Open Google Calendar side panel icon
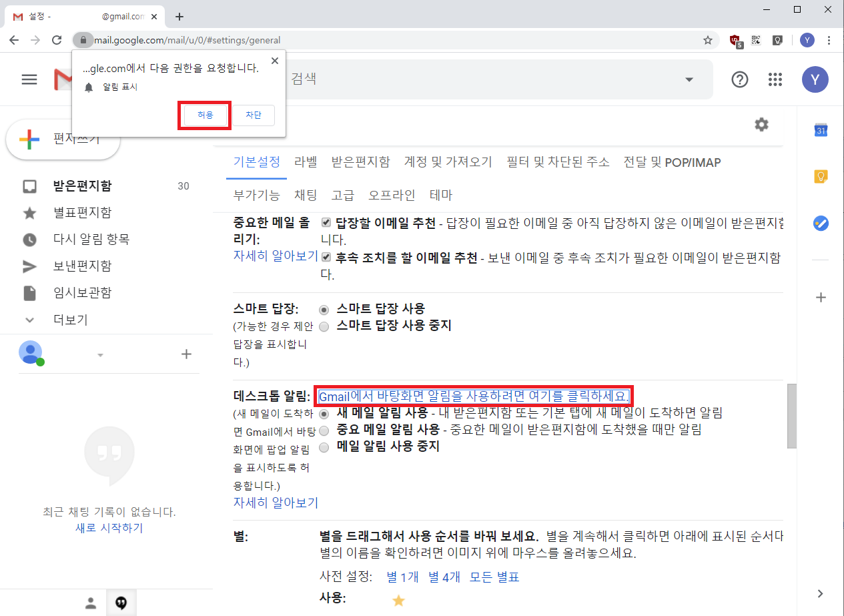844x616 pixels. 821,130
